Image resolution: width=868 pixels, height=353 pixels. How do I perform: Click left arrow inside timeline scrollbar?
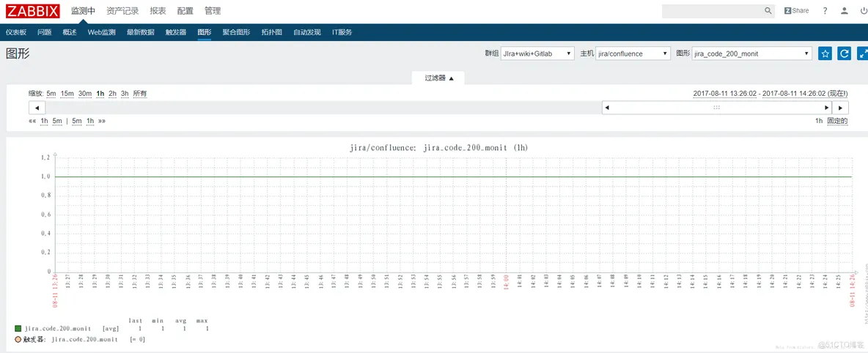pos(607,108)
